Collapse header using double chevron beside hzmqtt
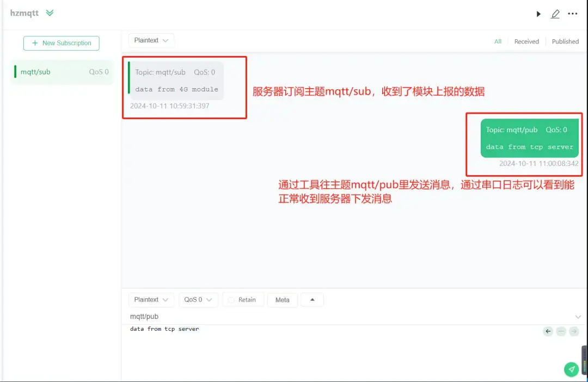588x382 pixels. pos(50,13)
